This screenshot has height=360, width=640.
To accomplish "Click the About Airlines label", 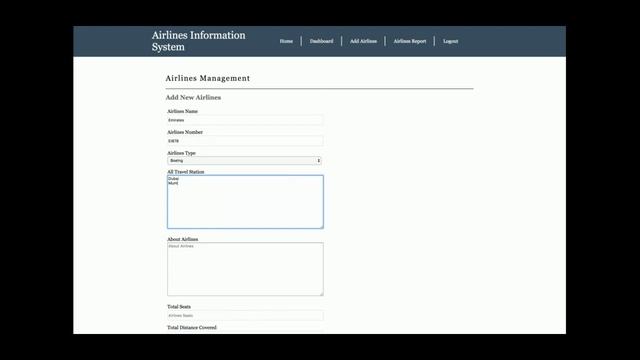I will [x=182, y=239].
